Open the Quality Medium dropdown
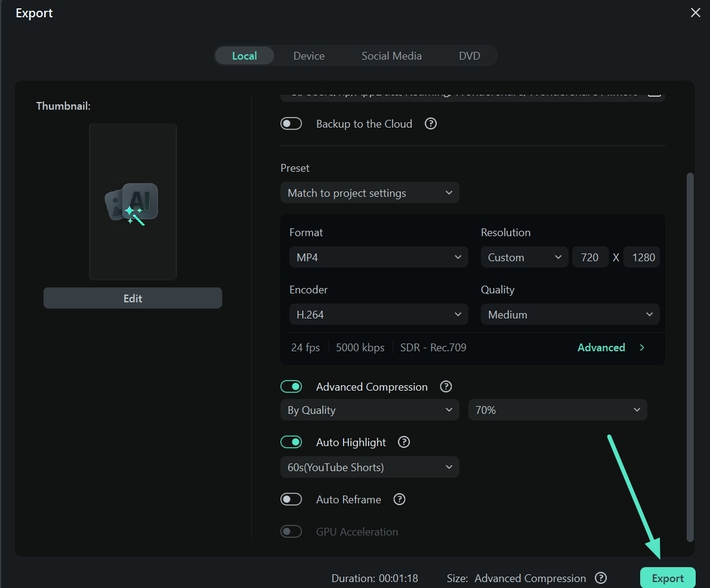Image resolution: width=710 pixels, height=588 pixels. click(x=570, y=315)
